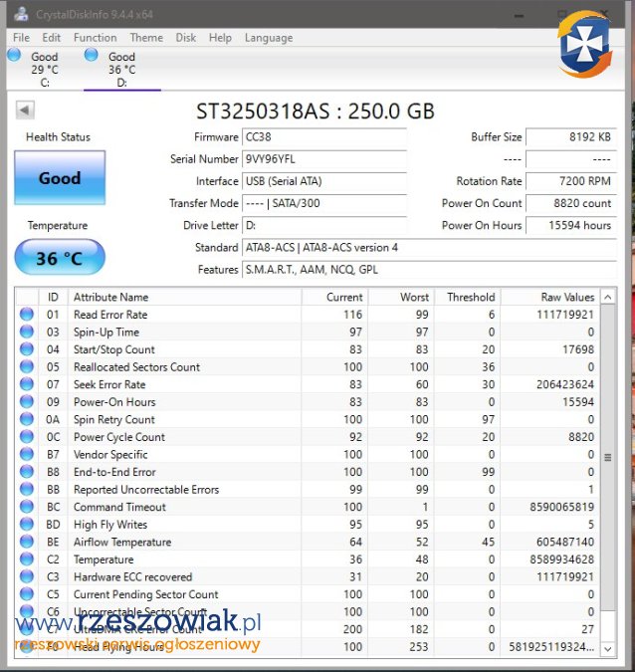Open the Disk menu
The height and width of the screenshot is (672, 635).
pyautogui.click(x=185, y=38)
